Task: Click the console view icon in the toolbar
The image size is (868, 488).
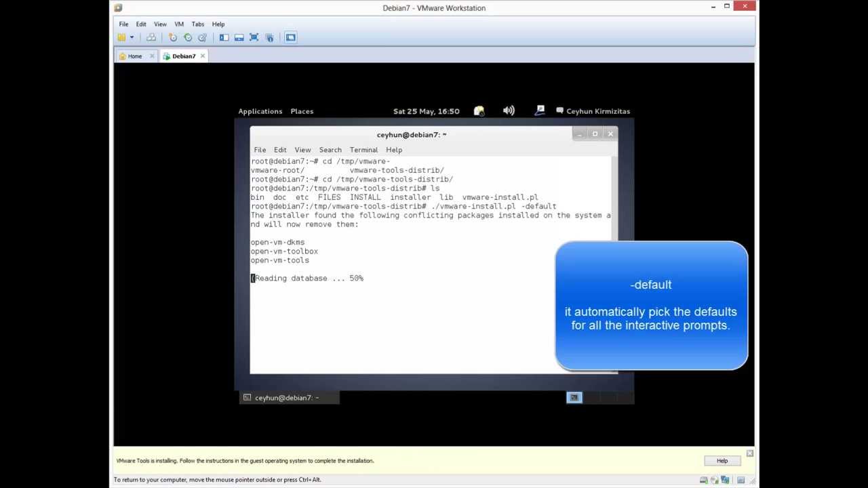Action: click(x=290, y=37)
